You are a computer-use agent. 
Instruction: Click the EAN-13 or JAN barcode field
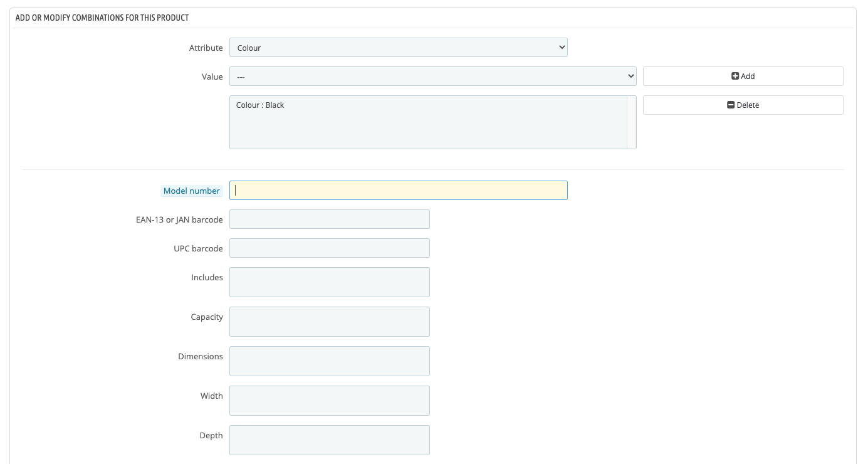tap(329, 219)
